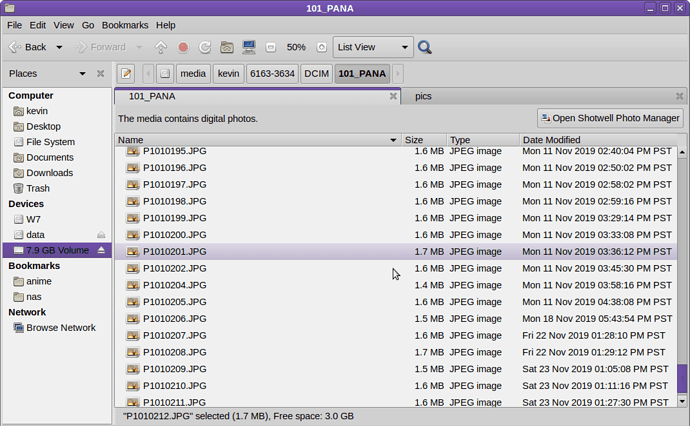Click the anime bookmark folder icon
690x426 pixels.
tap(18, 281)
